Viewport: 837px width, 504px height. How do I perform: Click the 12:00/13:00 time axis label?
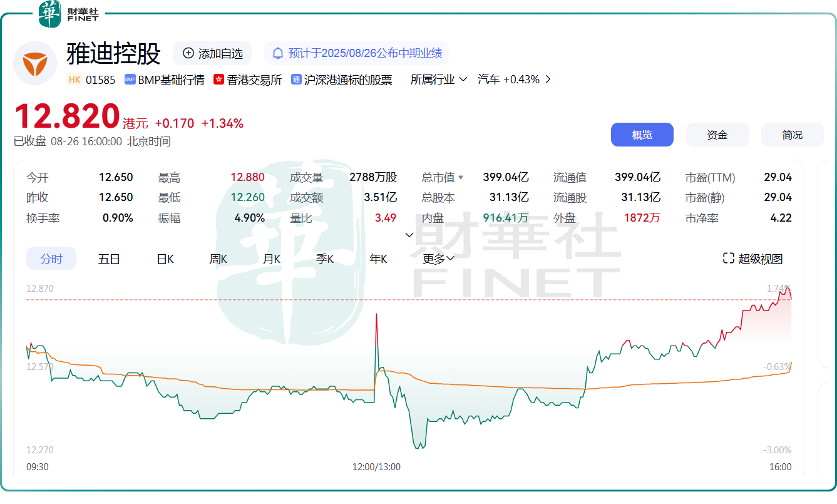coord(376,466)
